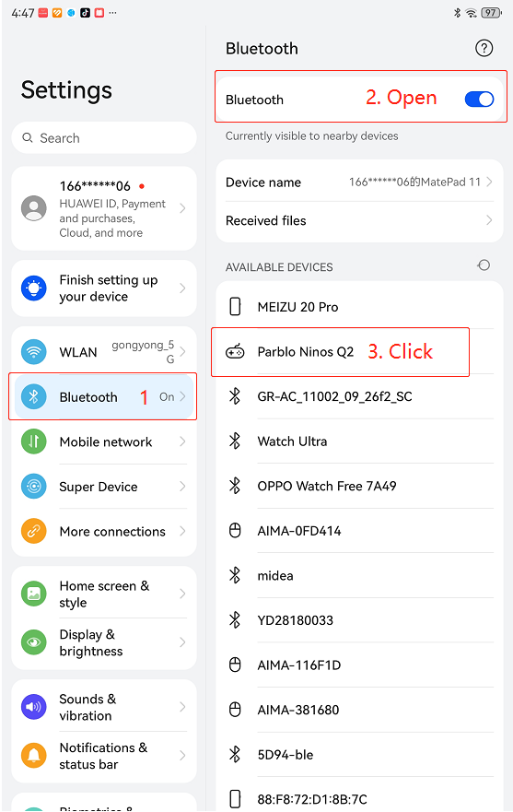Tap the Bluetooth icon in sidebar
Screen dimensions: 513x812
click(34, 396)
